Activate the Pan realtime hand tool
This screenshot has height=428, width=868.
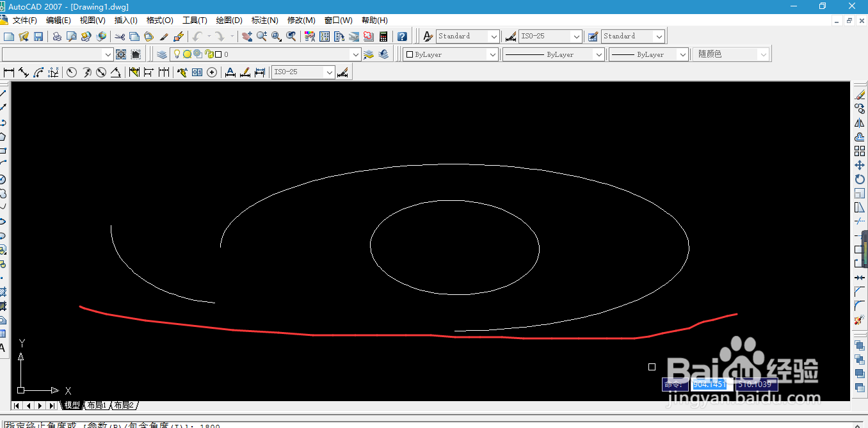coord(247,36)
